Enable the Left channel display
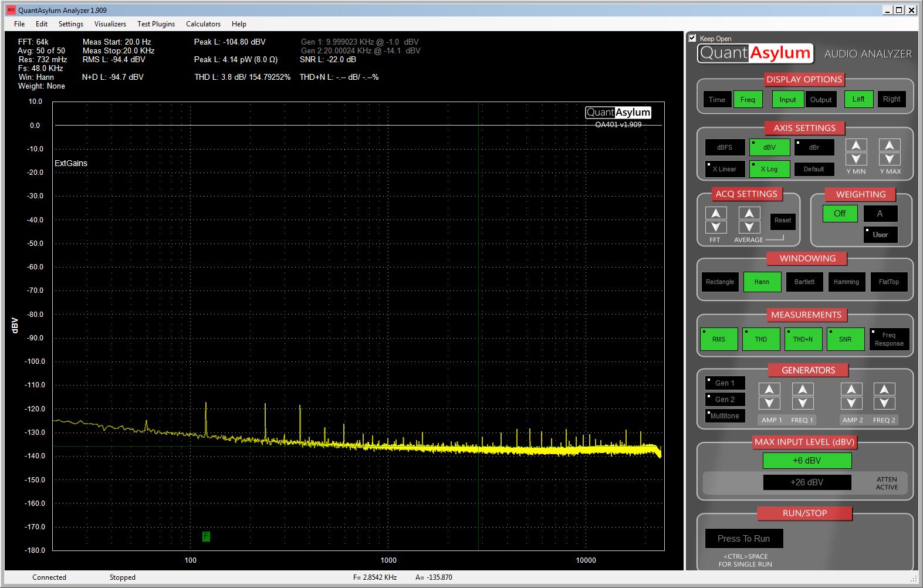 click(858, 99)
